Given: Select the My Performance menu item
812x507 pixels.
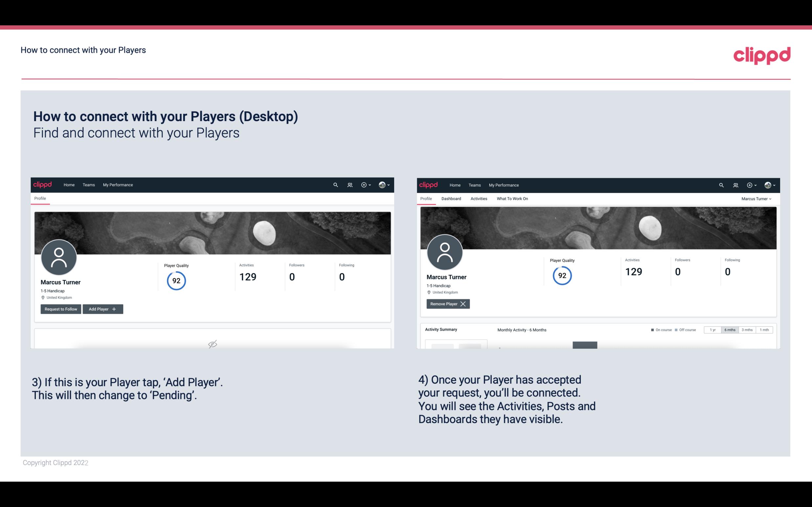Looking at the screenshot, I should click(118, 185).
